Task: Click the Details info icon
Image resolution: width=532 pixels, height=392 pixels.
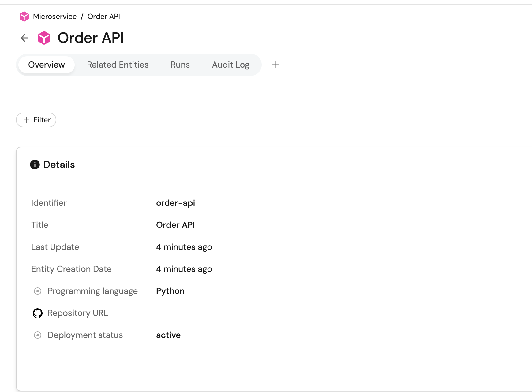Action: click(x=35, y=165)
